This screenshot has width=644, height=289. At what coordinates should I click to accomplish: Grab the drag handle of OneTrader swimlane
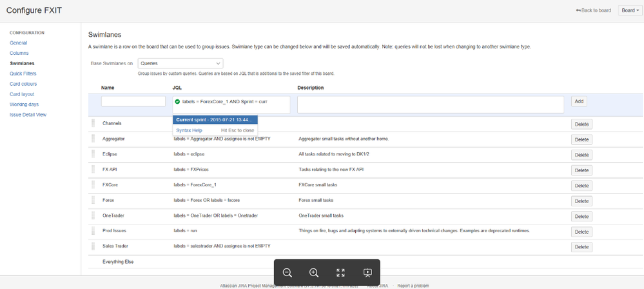click(93, 215)
